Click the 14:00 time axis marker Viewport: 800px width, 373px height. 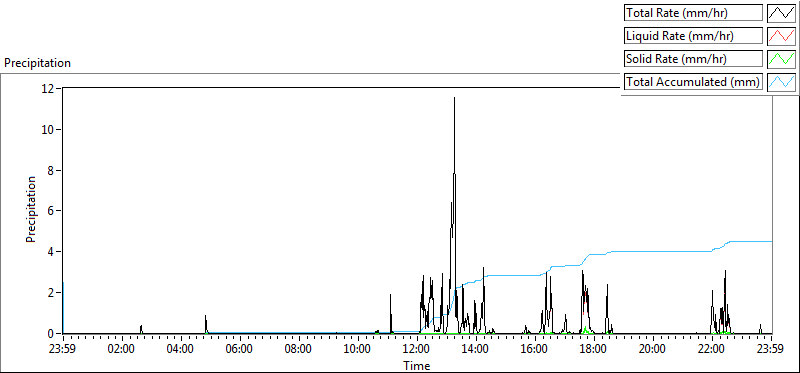point(477,350)
